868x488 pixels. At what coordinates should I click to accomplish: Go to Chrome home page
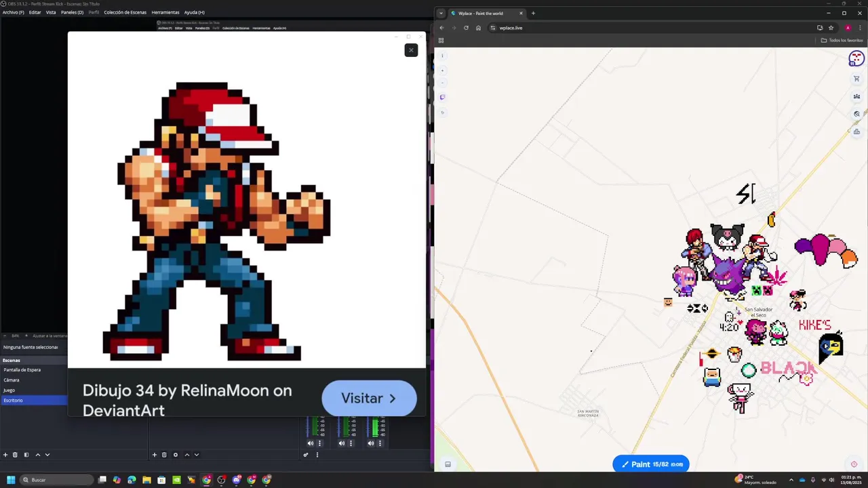[478, 28]
